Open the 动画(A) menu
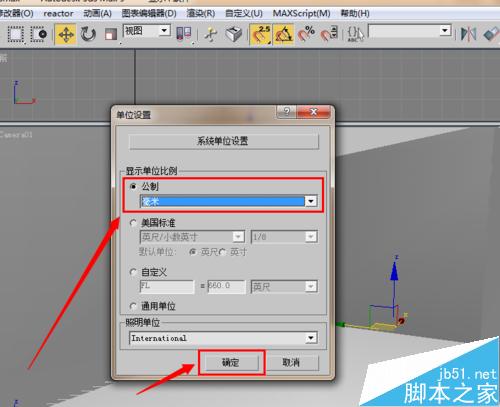This screenshot has width=500, height=407. [97, 13]
